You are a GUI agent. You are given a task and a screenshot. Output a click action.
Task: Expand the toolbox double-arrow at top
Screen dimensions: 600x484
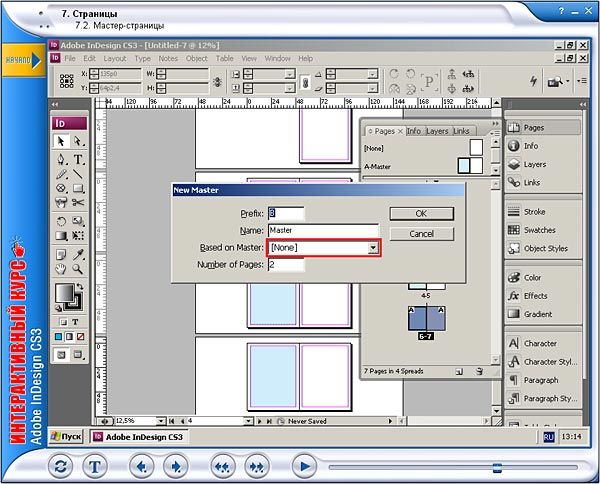tap(55, 104)
